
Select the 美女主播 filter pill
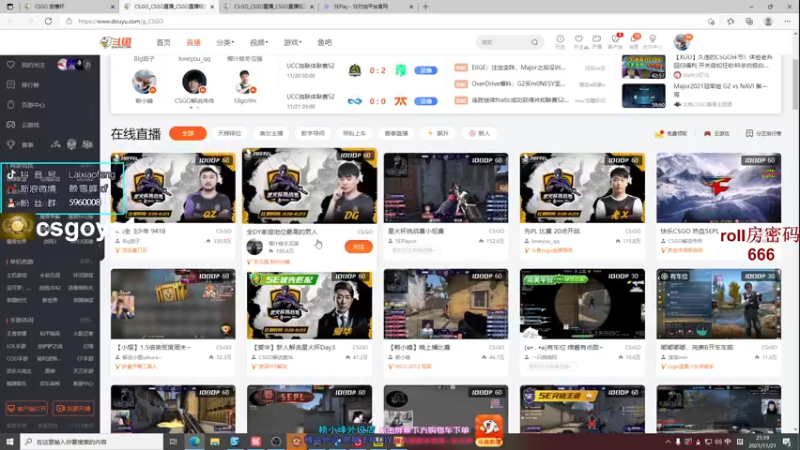271,133
